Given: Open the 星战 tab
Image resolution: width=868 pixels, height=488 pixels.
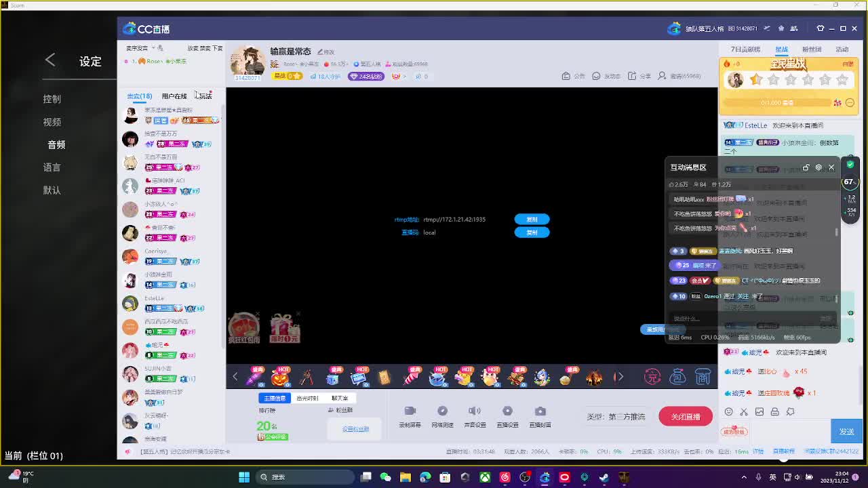Looking at the screenshot, I should tap(782, 49).
